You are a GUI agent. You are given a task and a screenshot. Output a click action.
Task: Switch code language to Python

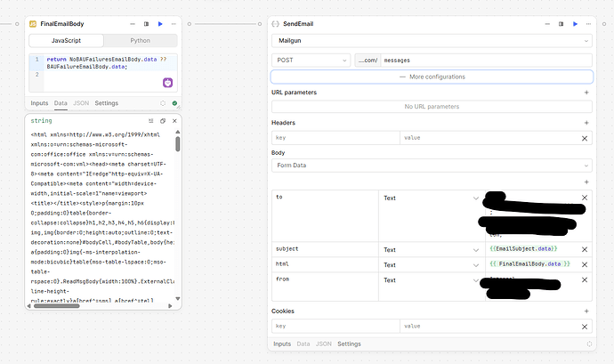(x=141, y=40)
